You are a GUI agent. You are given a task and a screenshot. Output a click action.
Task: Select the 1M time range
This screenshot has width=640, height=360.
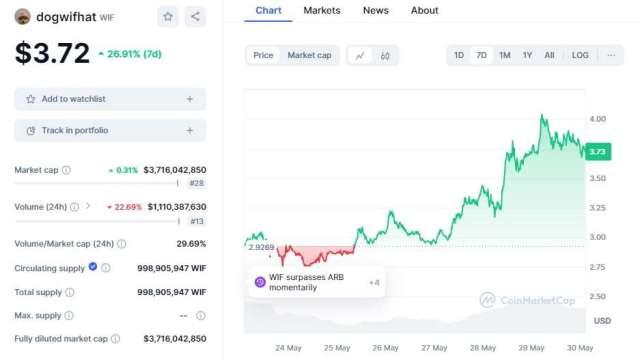(505, 56)
